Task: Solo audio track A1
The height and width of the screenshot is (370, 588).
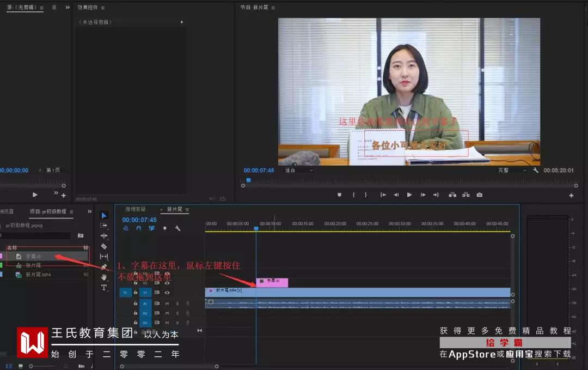Action: (x=177, y=303)
